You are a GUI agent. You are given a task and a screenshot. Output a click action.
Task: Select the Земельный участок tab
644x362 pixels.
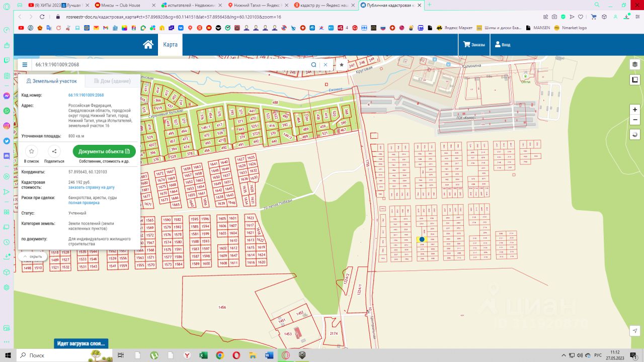[51, 81]
